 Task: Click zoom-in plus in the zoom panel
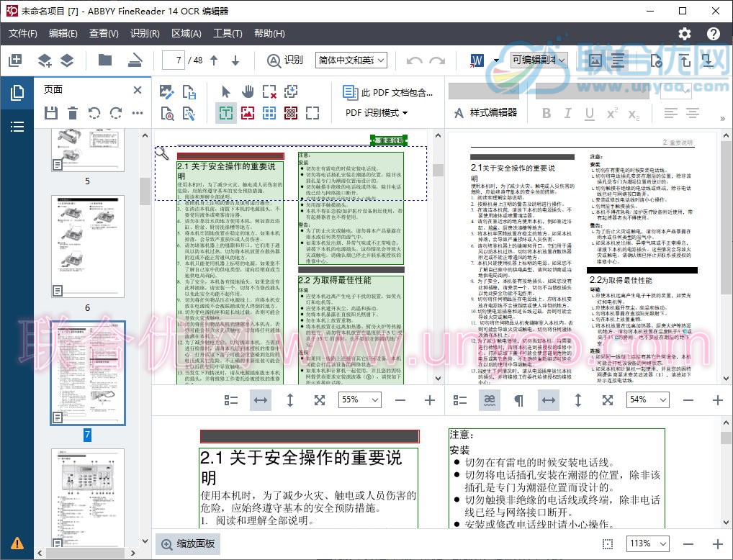point(717,544)
